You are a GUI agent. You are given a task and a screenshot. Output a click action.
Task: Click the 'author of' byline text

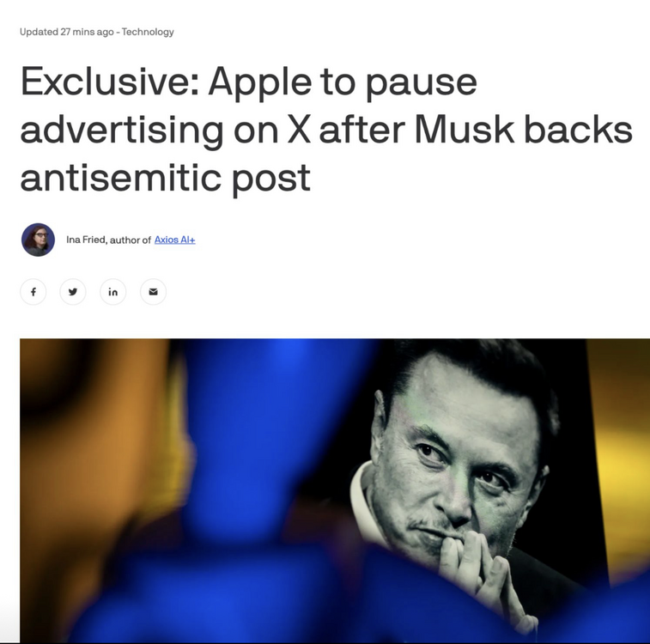point(131,240)
